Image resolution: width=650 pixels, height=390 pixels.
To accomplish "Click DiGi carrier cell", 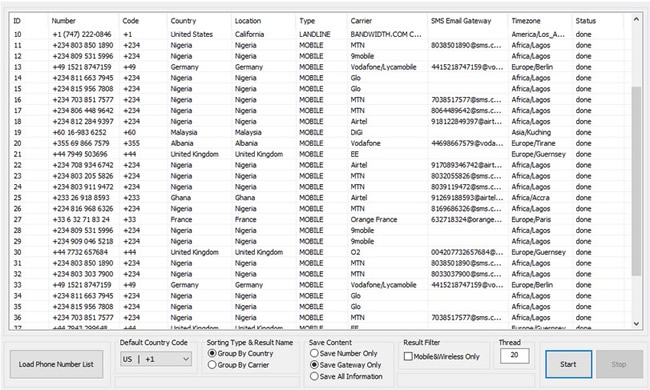I will (x=357, y=132).
